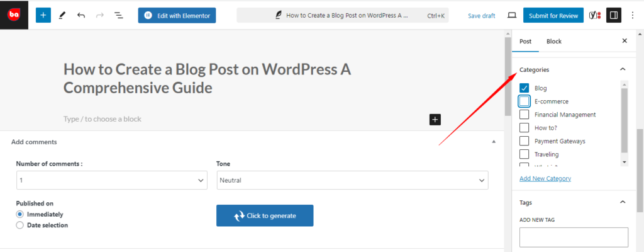Select the pencil Tools icon
644x252 pixels.
(62, 16)
